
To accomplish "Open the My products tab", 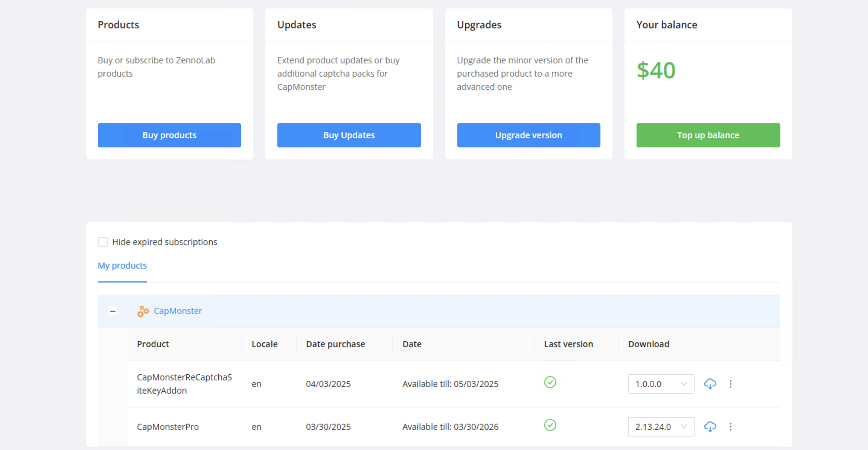I will pyautogui.click(x=122, y=266).
